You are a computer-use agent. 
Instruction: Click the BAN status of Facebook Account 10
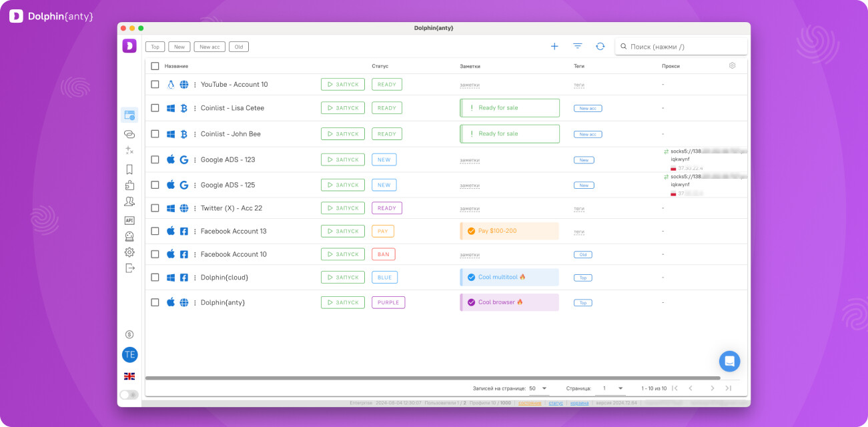pos(383,254)
